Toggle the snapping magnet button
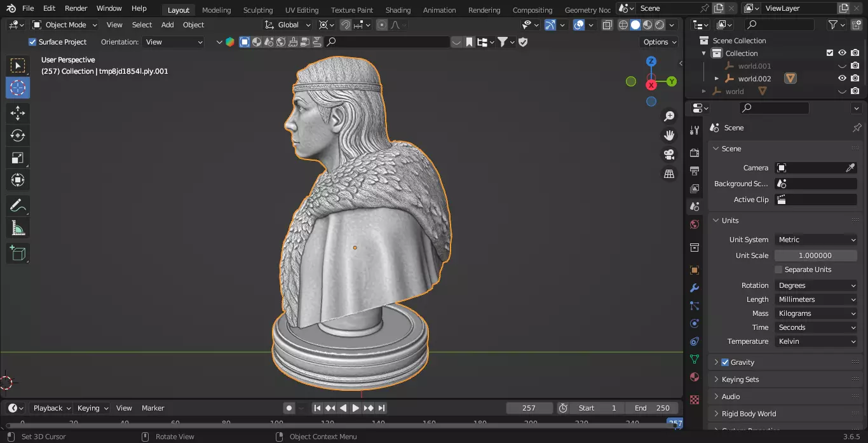 346,25
